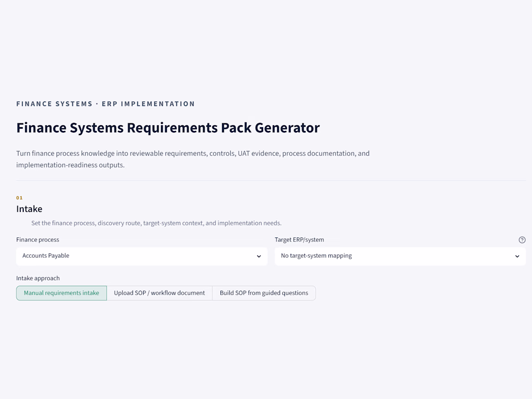Open the Target ERP/system dropdown

[400, 256]
